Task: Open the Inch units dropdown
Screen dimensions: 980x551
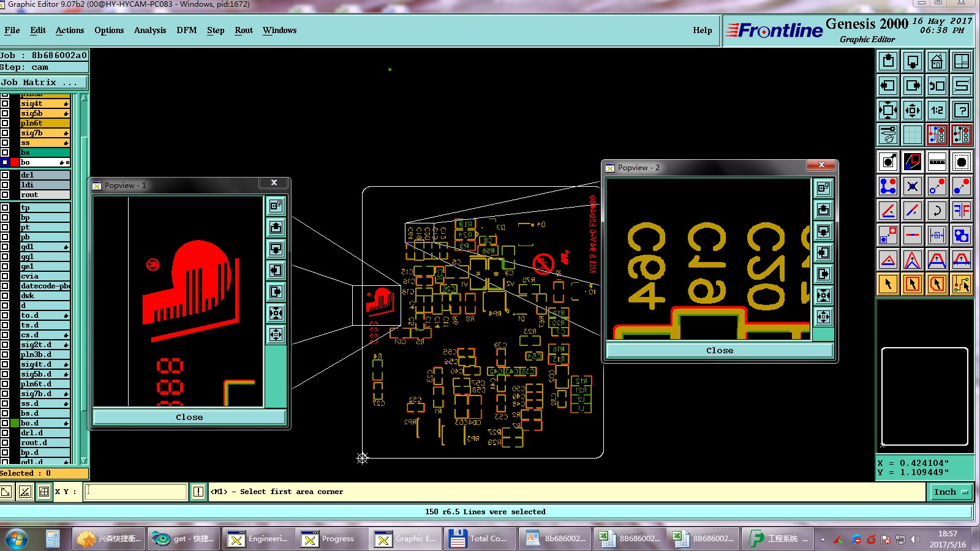Action: pos(952,492)
